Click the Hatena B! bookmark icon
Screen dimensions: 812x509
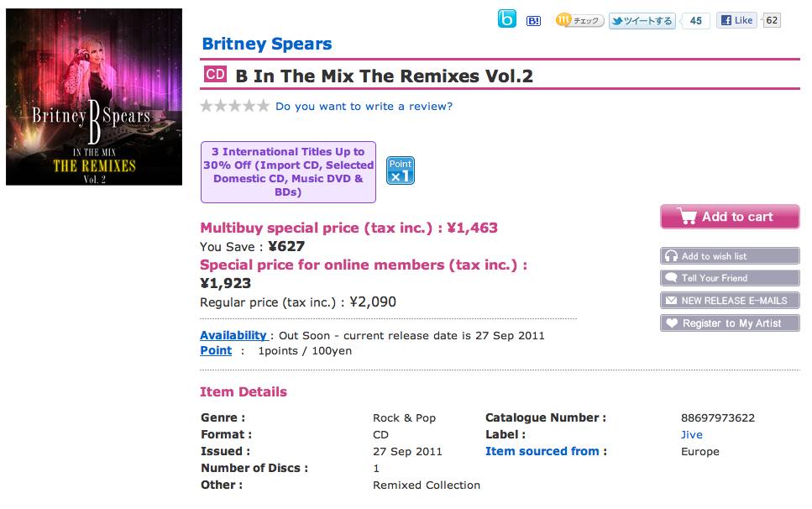coord(532,20)
